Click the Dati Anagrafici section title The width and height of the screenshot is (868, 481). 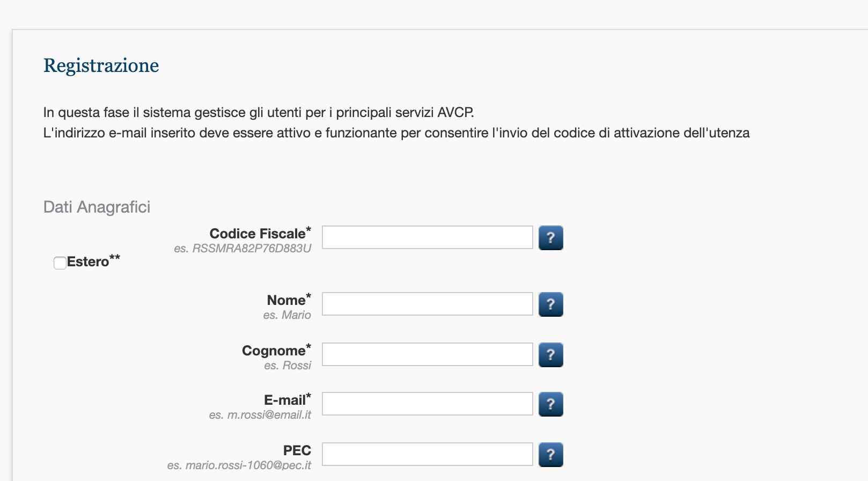(x=97, y=207)
